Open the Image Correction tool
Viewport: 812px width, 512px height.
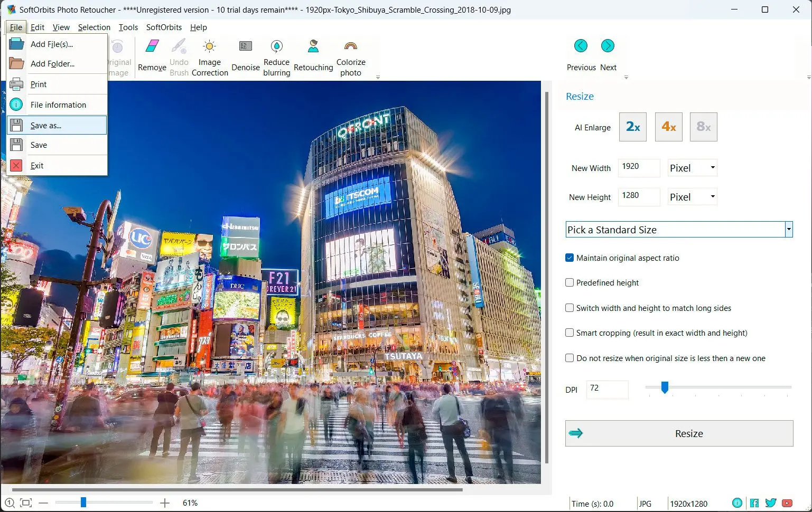(210, 56)
